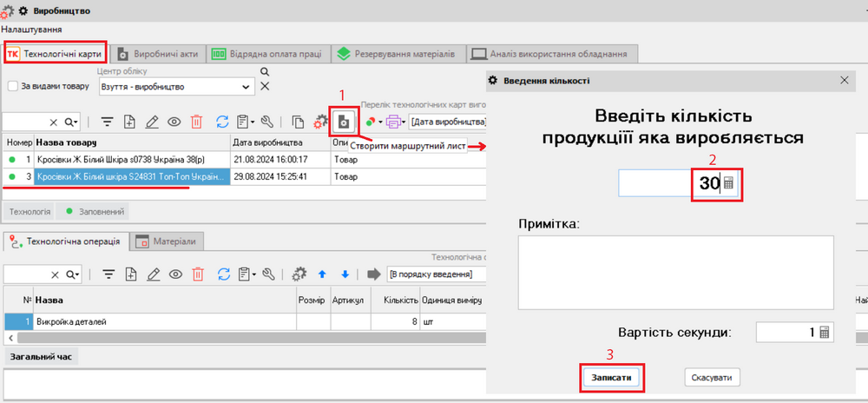
Task: Click Заповнений status legend button
Action: [x=94, y=211]
